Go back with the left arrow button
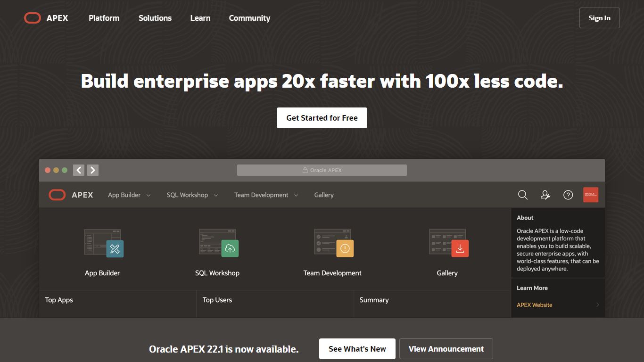This screenshot has width=644, height=362. pos(79,170)
